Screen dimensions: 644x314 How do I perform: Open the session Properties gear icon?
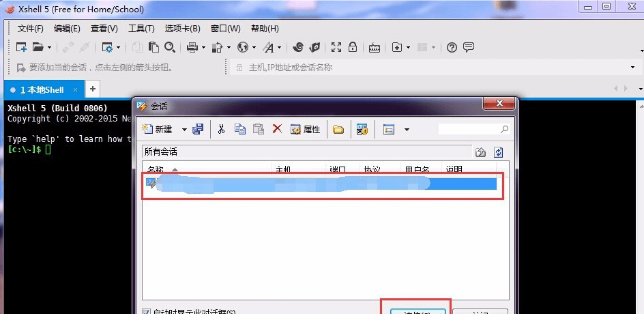(x=107, y=48)
